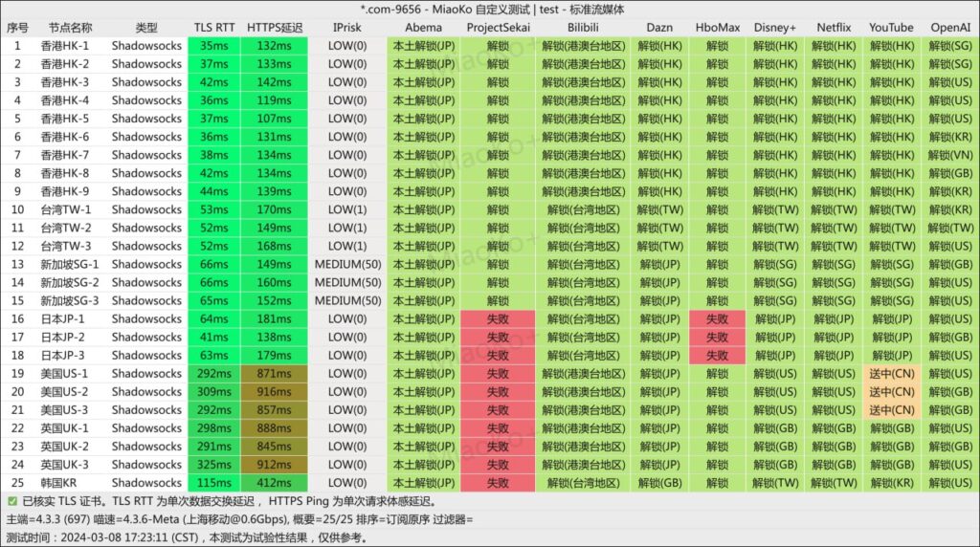Click node name 英国UK-1

[64, 428]
